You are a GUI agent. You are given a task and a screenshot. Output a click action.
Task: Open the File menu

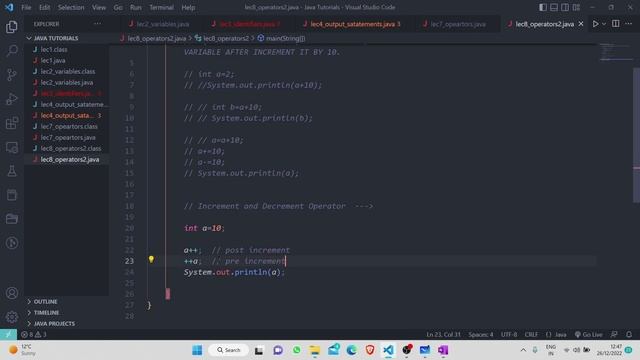26,7
